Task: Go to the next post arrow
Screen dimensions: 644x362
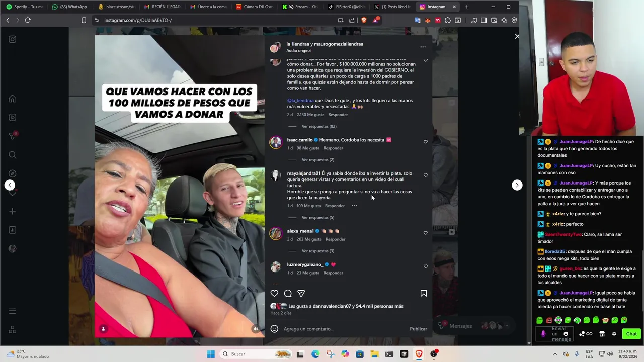Action: [517, 185]
